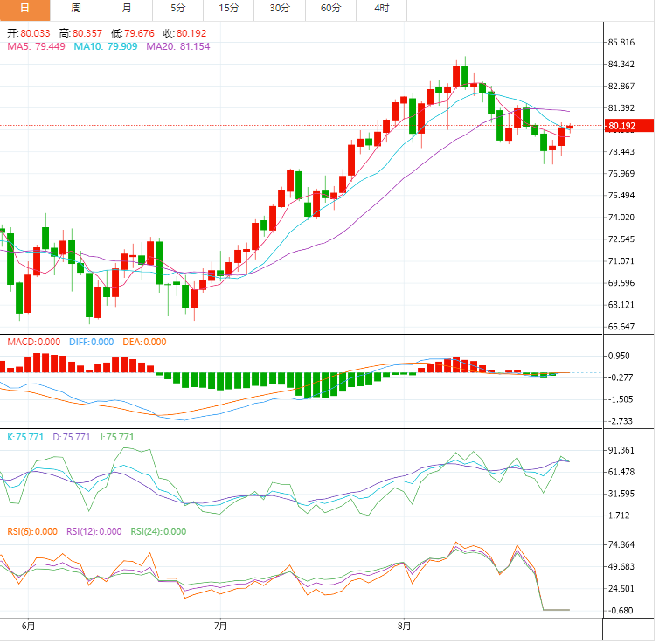
Task: Open the 4时 four-hour tab
Action: [x=381, y=9]
